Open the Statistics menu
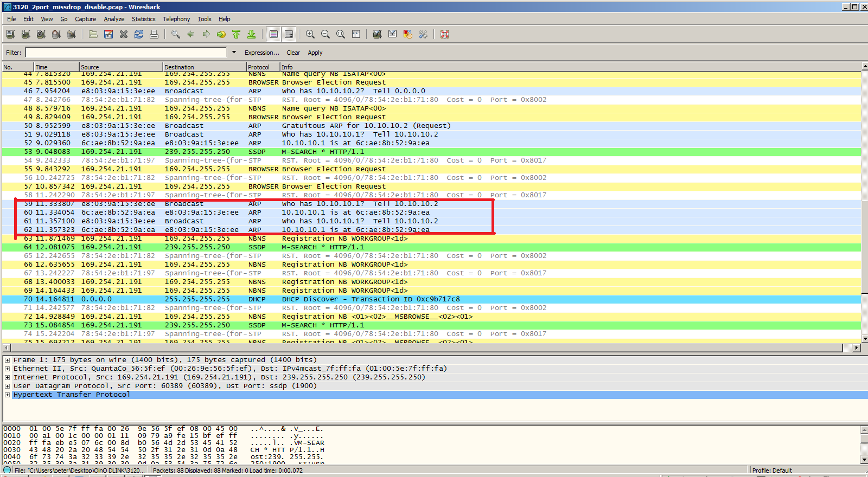Image resolution: width=868 pixels, height=477 pixels. [143, 19]
